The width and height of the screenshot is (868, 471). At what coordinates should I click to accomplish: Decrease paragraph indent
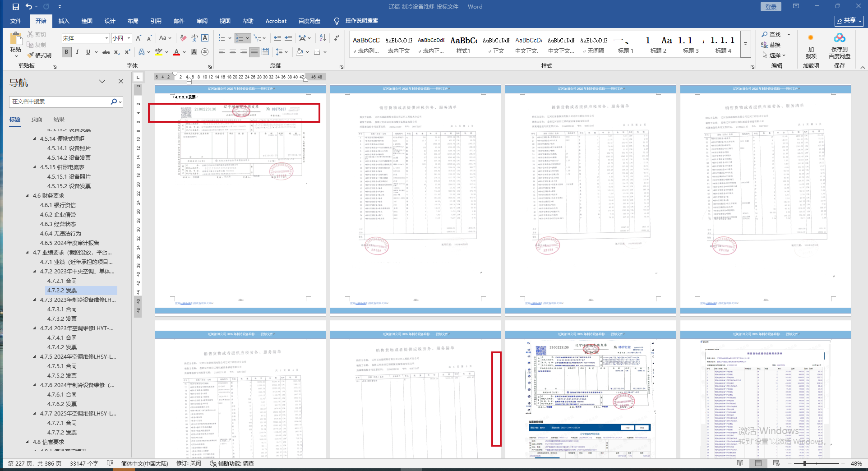[277, 38]
